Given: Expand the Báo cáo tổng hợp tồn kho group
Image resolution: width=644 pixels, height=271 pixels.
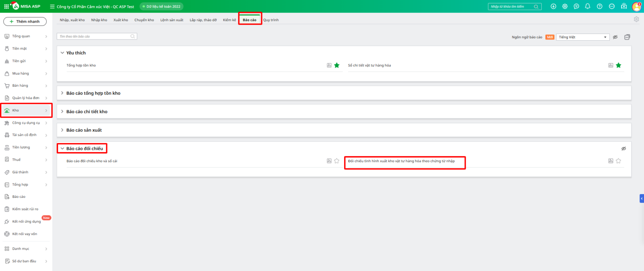Looking at the screenshot, I should click(93, 93).
